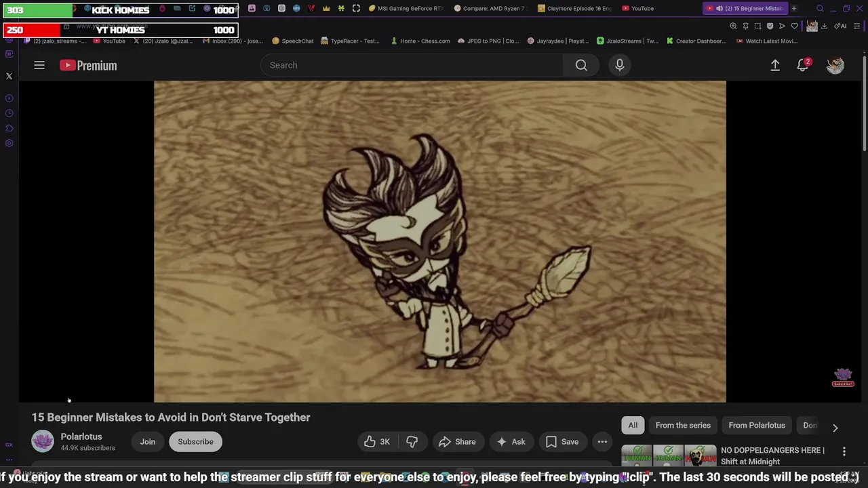Open the Twitch panel icon in browser sidebar
The width and height of the screenshot is (868, 488).
tap(9, 54)
